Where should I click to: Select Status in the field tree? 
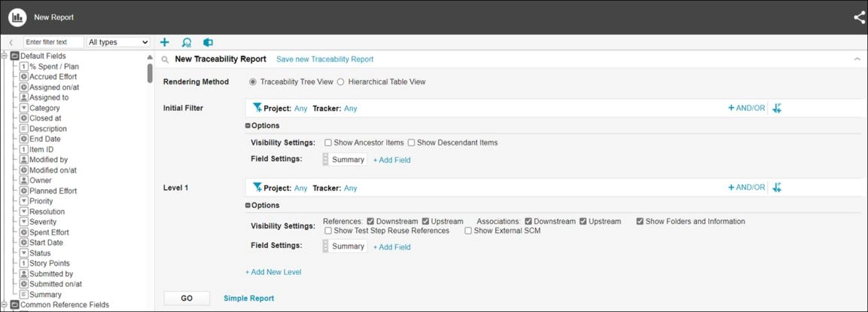(40, 253)
